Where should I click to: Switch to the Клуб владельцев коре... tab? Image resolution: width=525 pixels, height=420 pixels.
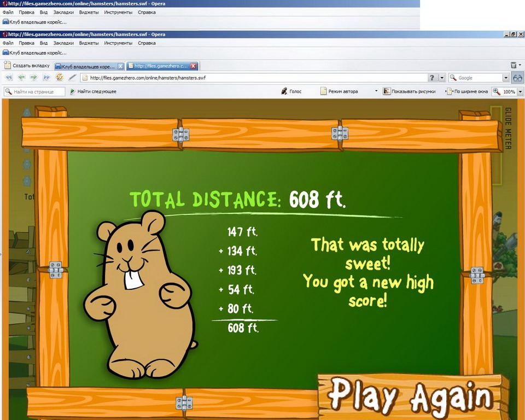(89, 66)
